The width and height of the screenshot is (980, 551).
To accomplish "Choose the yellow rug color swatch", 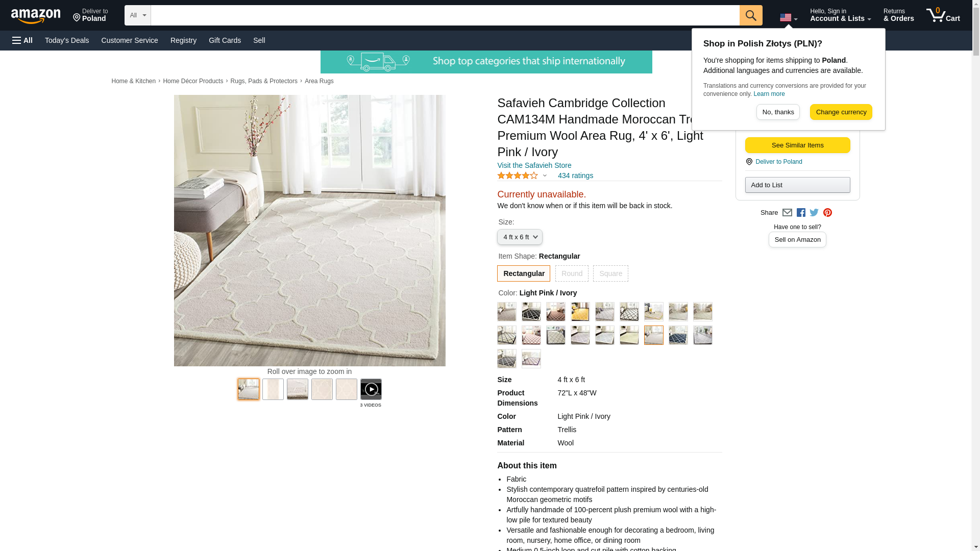I will pos(580,312).
